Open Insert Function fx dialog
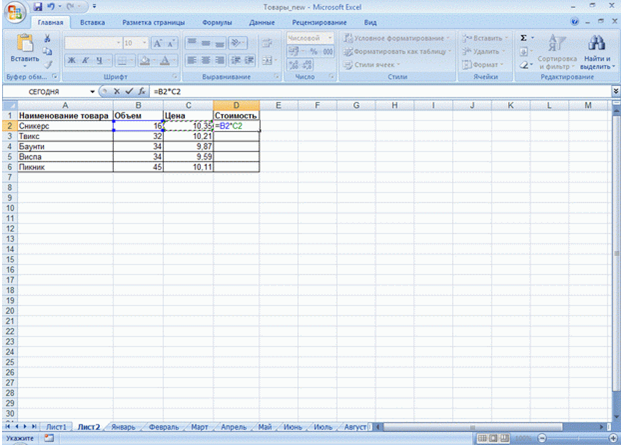 141,91
